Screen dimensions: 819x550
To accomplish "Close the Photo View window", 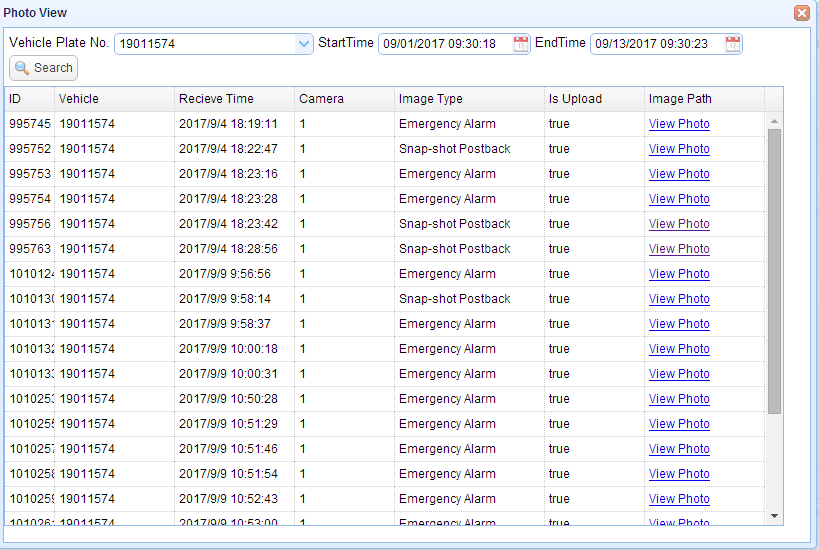I will click(x=801, y=13).
